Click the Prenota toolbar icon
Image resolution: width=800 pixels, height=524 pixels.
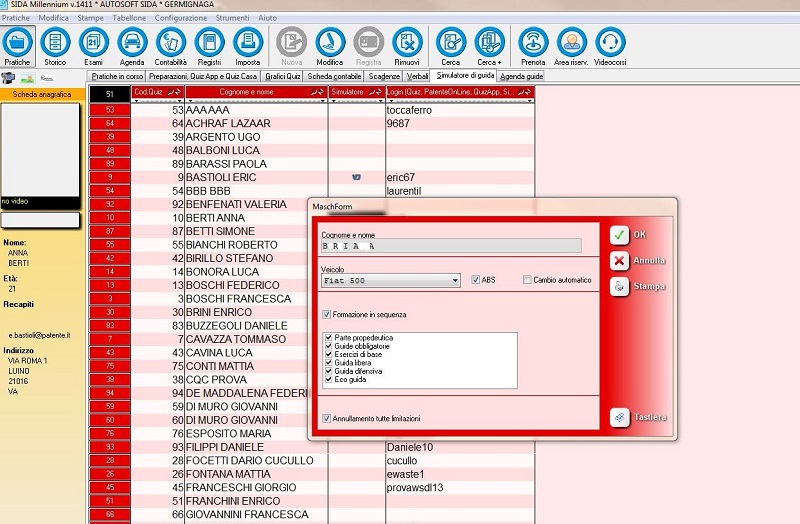(x=533, y=43)
